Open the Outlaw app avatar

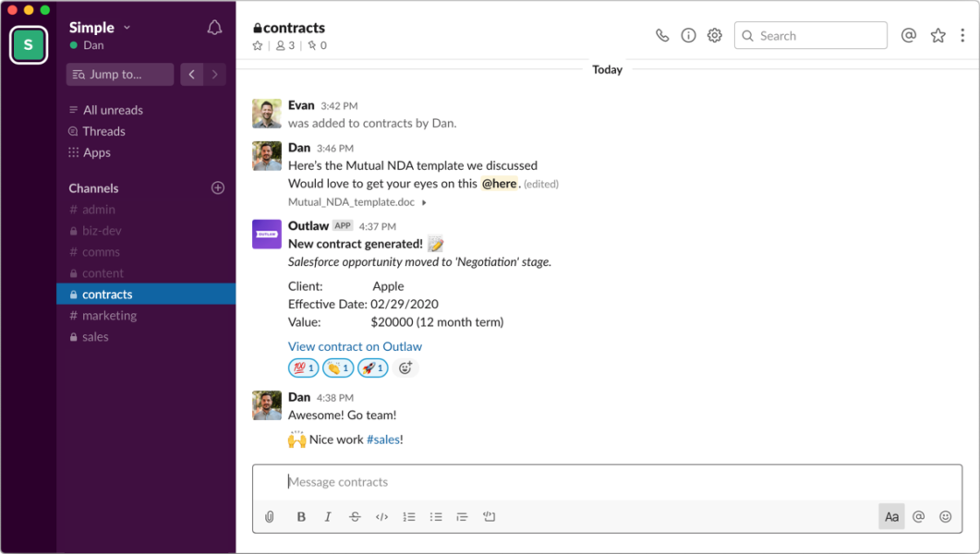[x=267, y=235]
